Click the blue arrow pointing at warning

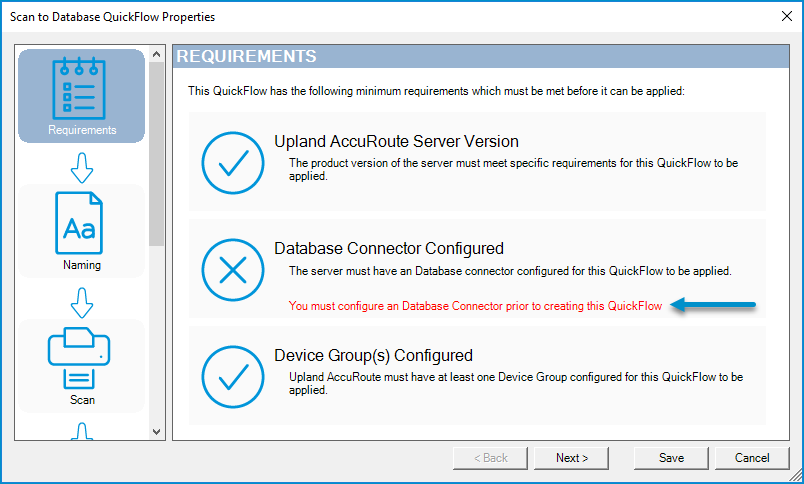[x=714, y=306]
